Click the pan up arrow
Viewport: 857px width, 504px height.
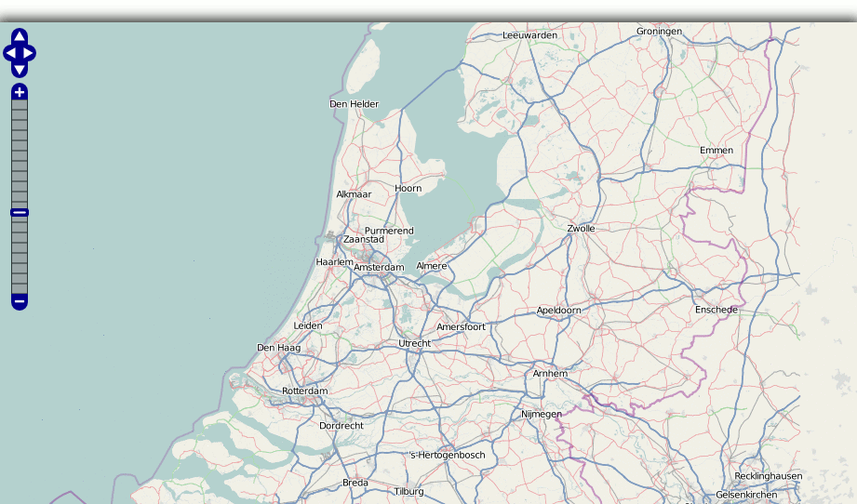(20, 37)
